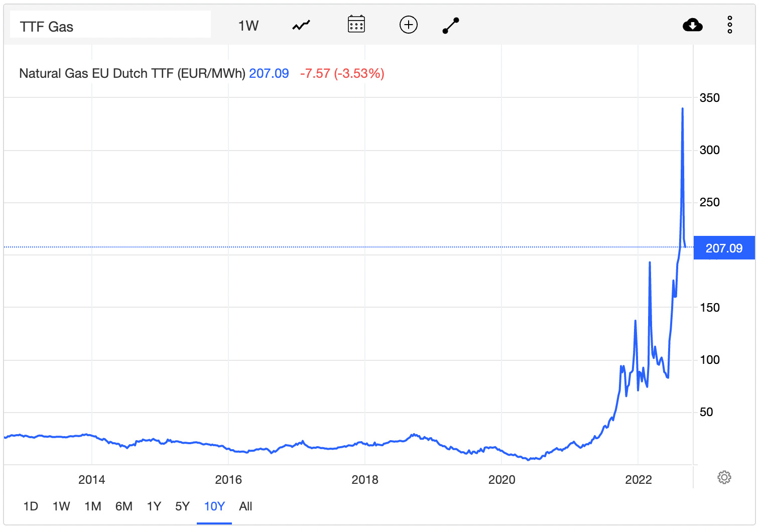Click the 150 y-axis label
The image size is (759, 532).
[x=710, y=308]
